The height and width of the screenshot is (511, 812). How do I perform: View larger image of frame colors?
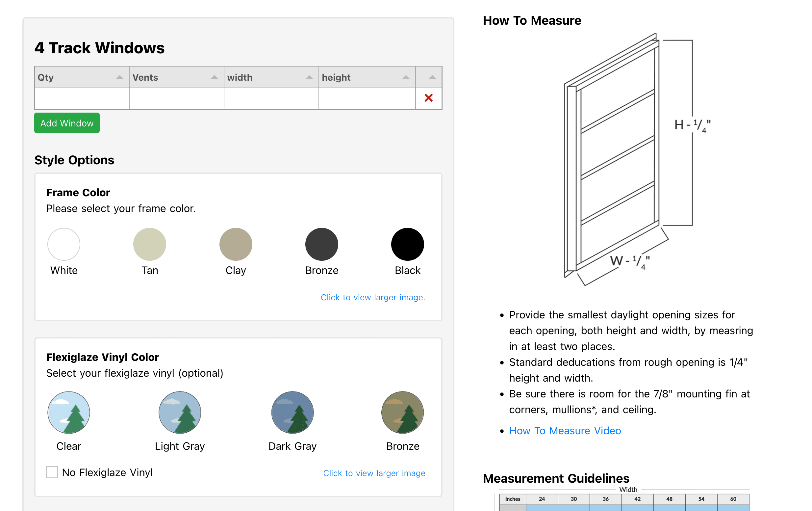(x=373, y=297)
